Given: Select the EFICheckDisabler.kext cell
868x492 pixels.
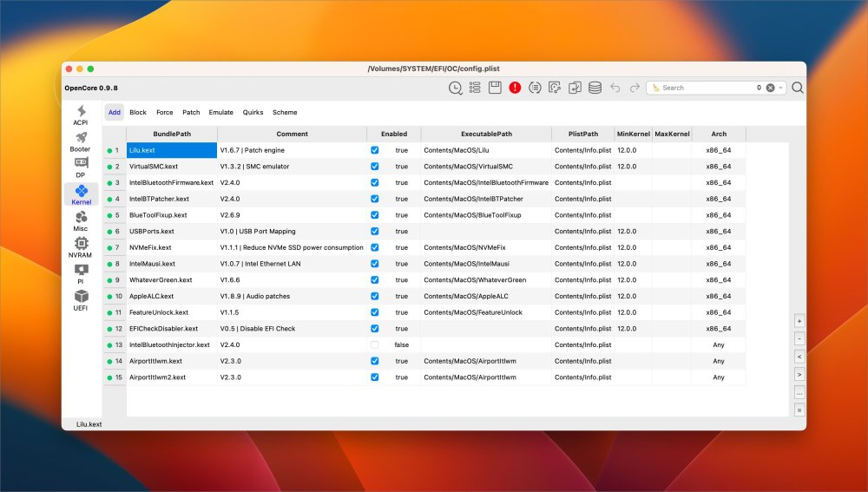Looking at the screenshot, I should point(172,329).
